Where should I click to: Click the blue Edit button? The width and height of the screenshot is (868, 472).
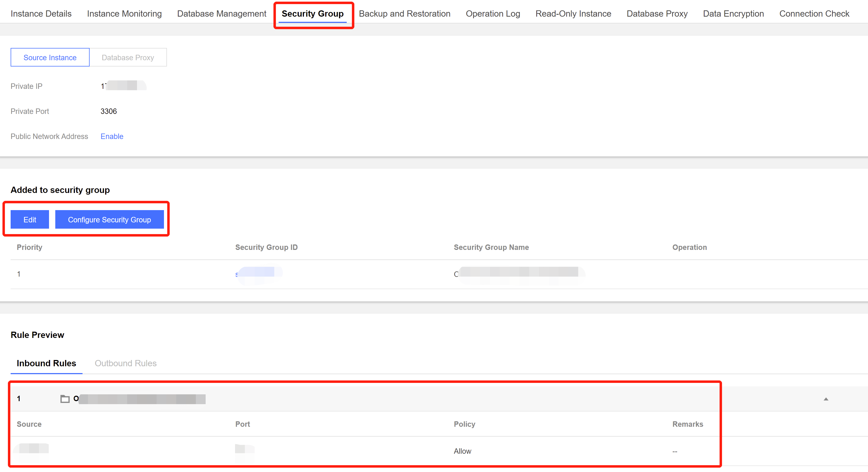(x=30, y=219)
